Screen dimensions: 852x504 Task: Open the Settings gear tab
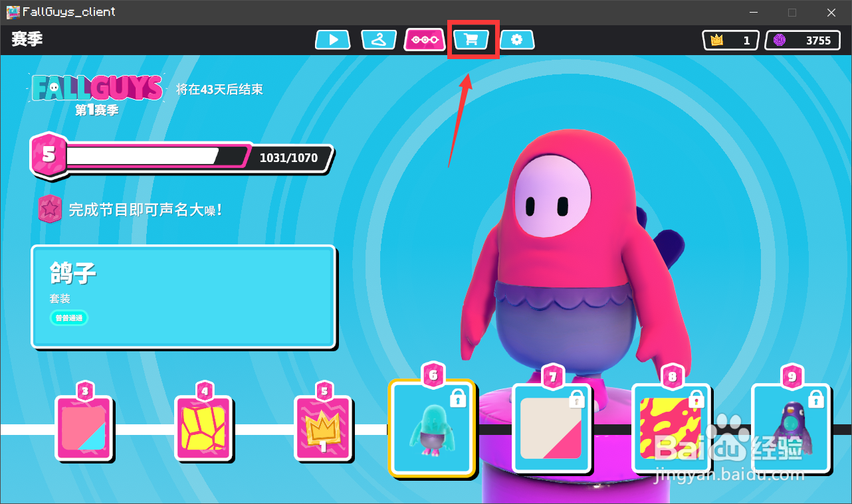point(517,40)
